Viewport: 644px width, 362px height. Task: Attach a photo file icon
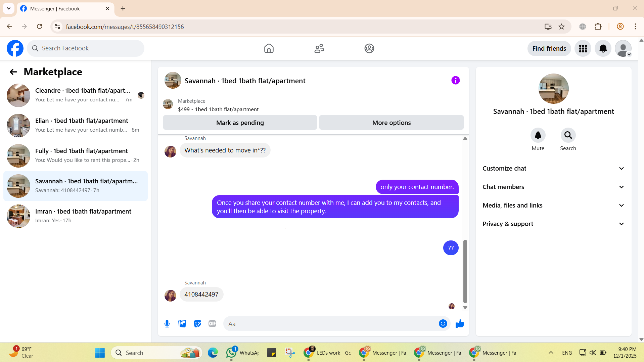[x=182, y=324]
